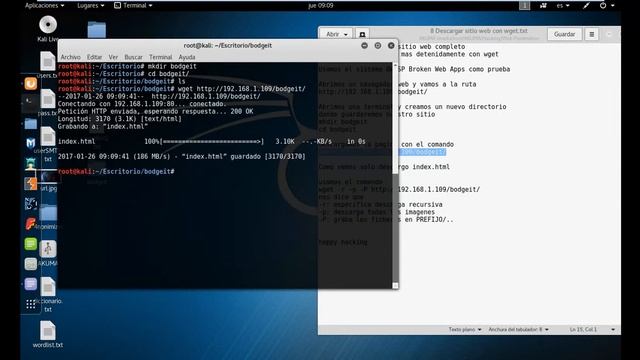Open the Texto plano language dropdown
Screen dimensions: 640x360
click(465, 329)
